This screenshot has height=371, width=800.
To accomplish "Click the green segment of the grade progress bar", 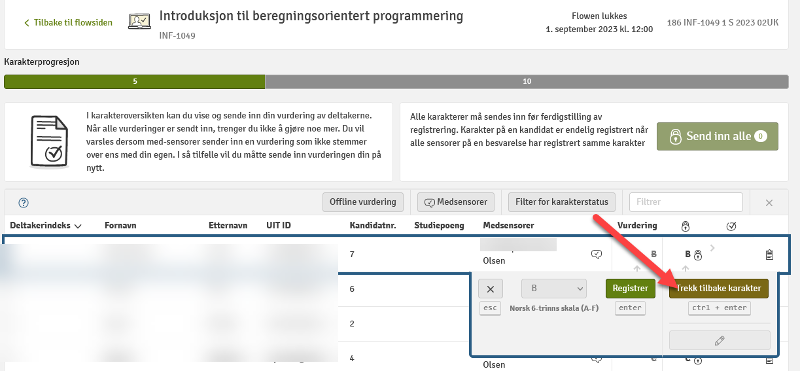I will (135, 82).
